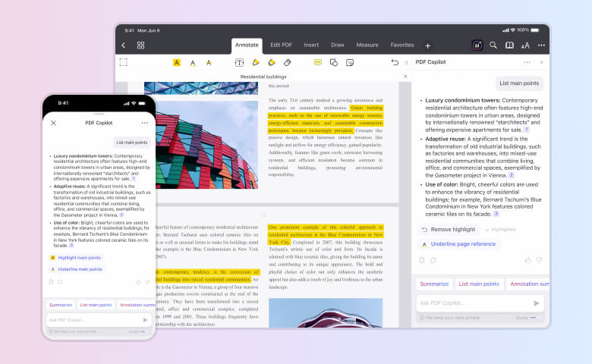Viewport: 592px width, 364px height.
Task: Pick the yellow sticky note comment tool
Action: click(318, 63)
